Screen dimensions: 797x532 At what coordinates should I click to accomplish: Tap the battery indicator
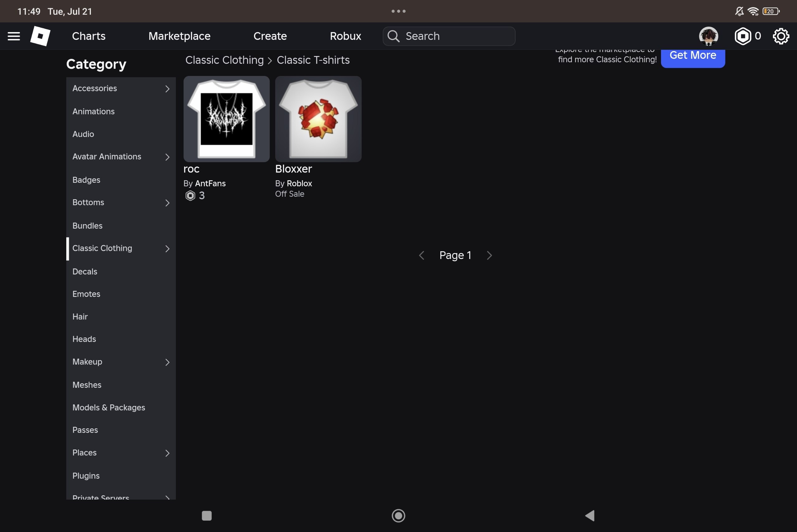pos(771,11)
